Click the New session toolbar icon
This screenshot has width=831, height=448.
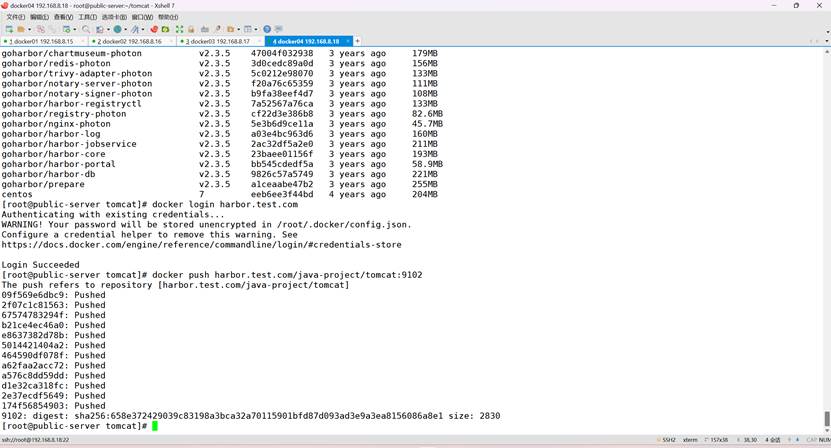[x=9, y=29]
